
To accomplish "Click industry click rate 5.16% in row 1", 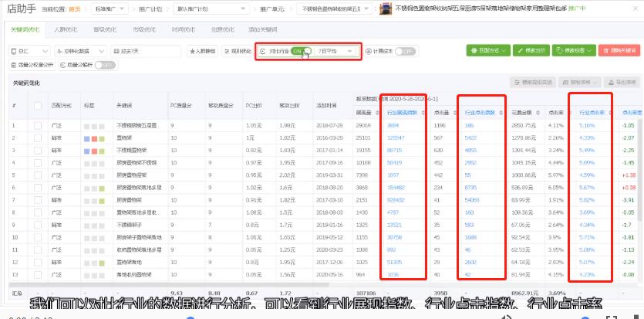I will [x=586, y=125].
